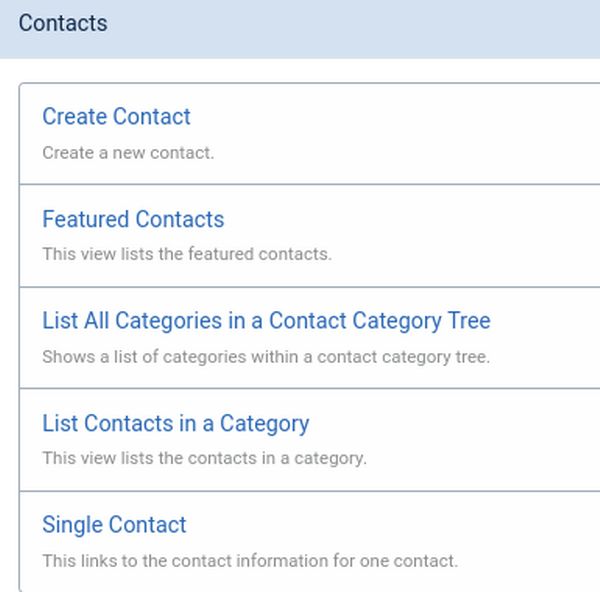This screenshot has height=592, width=600.
Task: Select the Featured Contacts link
Action: [133, 219]
